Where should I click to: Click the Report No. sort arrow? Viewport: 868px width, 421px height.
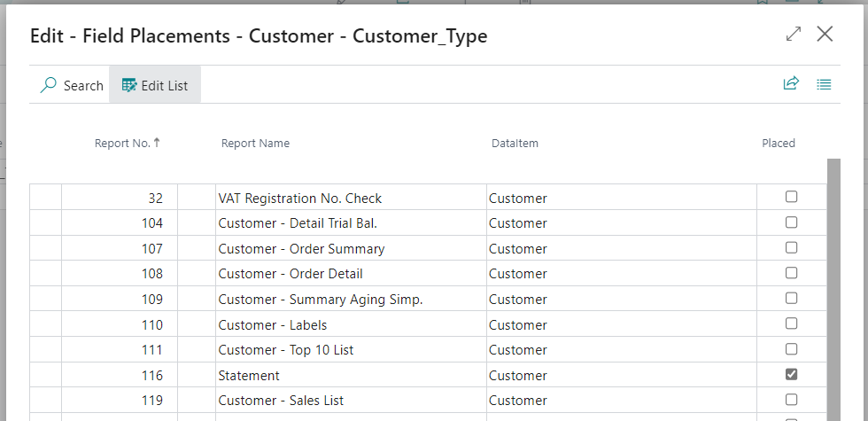coord(158,143)
